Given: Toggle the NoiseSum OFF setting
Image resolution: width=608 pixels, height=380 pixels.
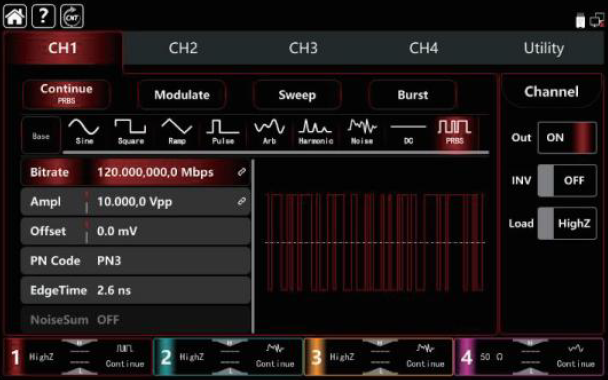Looking at the screenshot, I should click(x=135, y=320).
